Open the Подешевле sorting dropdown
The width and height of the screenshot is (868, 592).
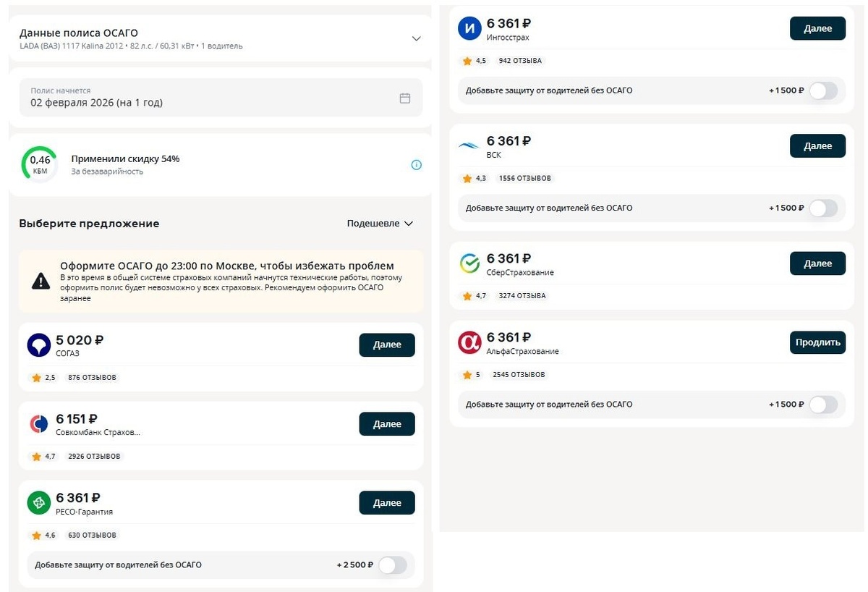click(x=380, y=223)
